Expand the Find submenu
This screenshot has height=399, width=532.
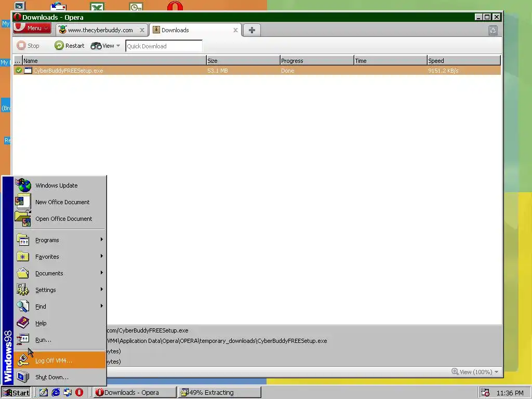coord(60,307)
